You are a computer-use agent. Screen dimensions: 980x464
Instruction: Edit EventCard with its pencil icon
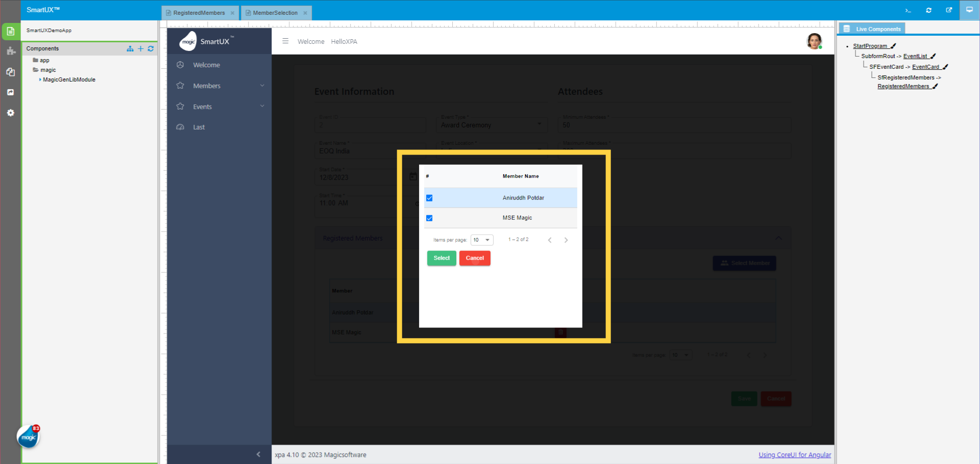pyautogui.click(x=945, y=67)
